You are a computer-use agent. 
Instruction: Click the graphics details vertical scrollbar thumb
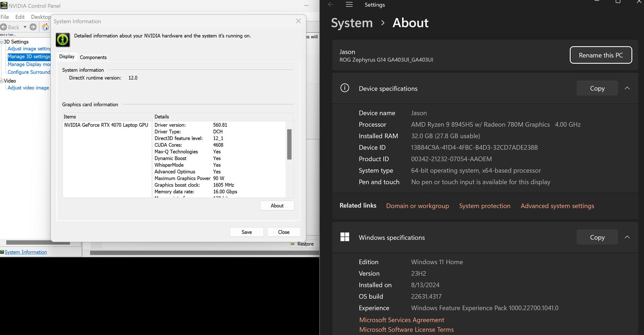pos(289,144)
